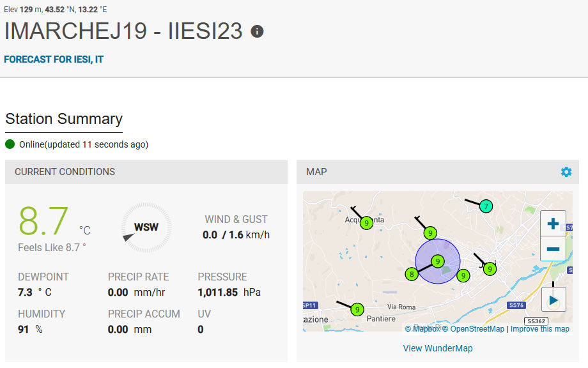
Task: Select marker 9 just right of blue circle
Action: [x=463, y=276]
